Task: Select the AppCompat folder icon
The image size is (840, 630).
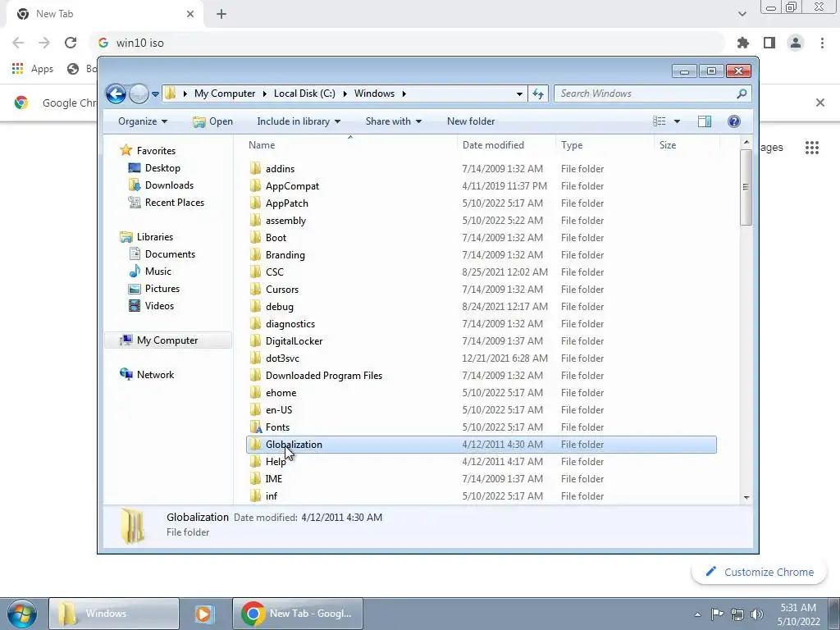Action: point(256,186)
